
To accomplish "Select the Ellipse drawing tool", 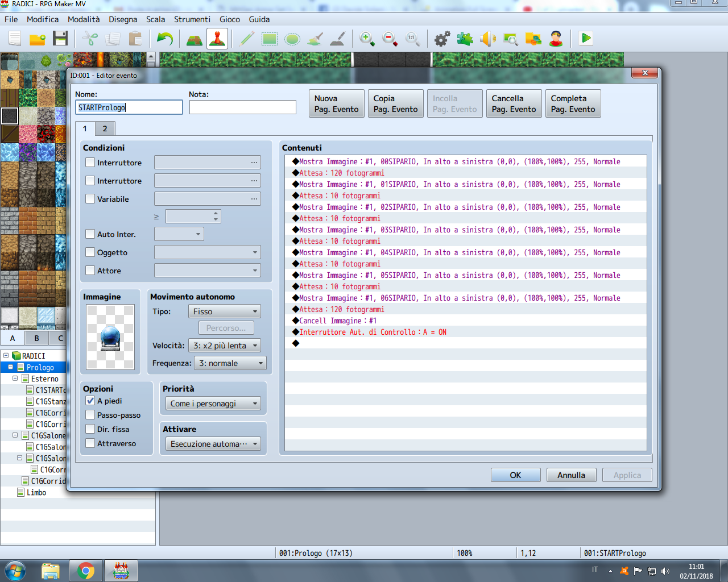I will [x=292, y=39].
